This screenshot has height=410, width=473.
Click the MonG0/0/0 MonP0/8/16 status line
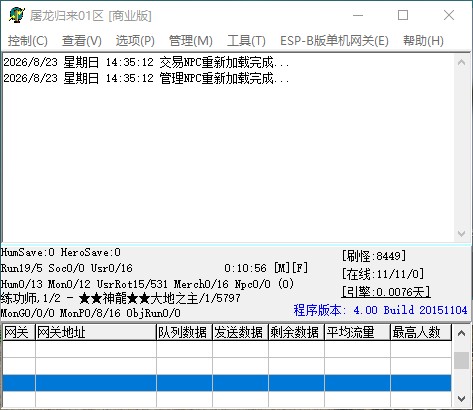click(x=91, y=313)
